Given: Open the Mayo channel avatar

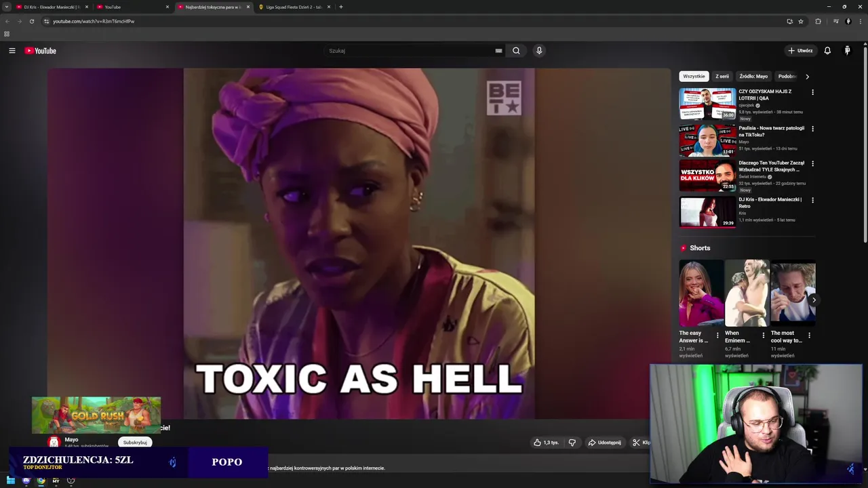Looking at the screenshot, I should pos(54,442).
